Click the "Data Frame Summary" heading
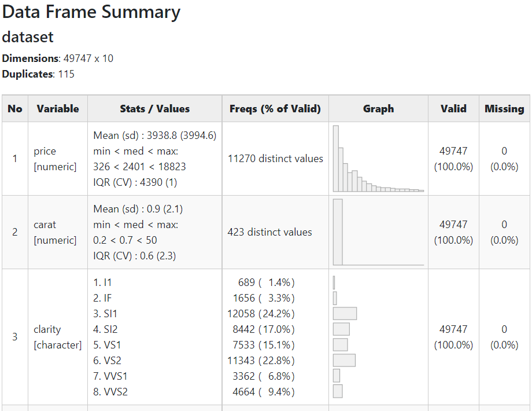Image resolution: width=532 pixels, height=411 pixels. pos(91,12)
